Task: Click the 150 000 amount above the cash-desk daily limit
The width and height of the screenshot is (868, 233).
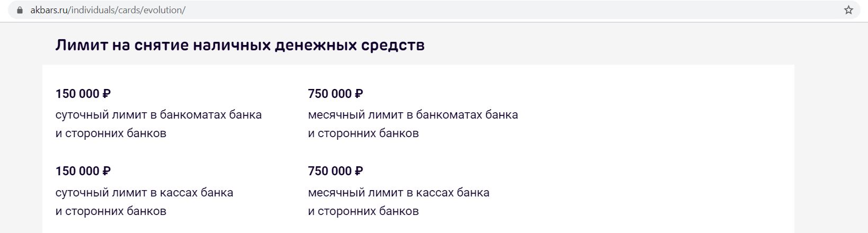Action: (77, 172)
